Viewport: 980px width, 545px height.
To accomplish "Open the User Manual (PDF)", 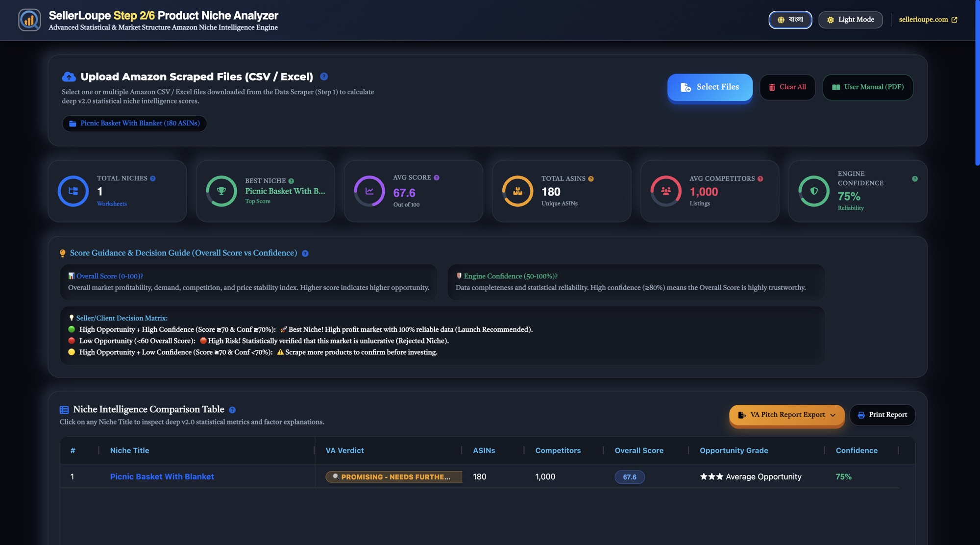I will (867, 87).
